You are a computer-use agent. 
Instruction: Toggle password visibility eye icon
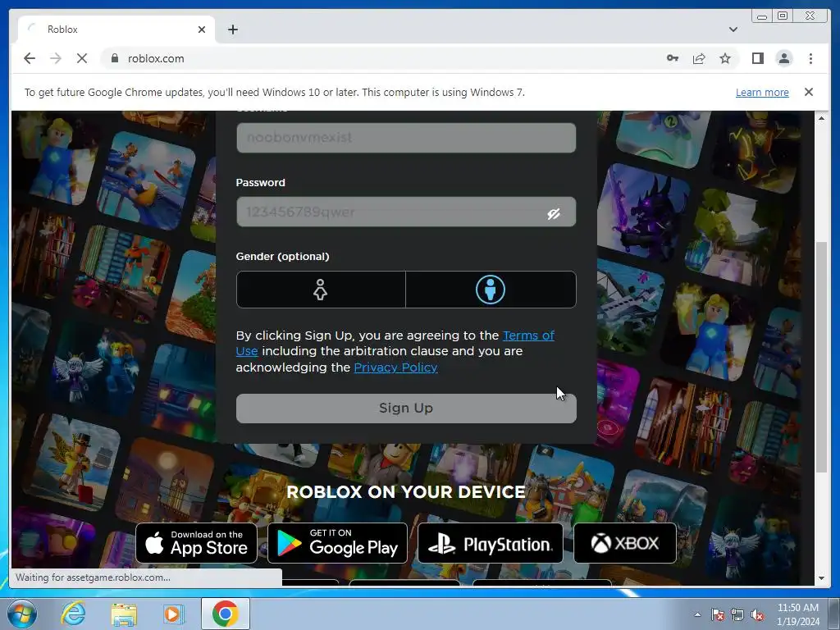click(554, 214)
